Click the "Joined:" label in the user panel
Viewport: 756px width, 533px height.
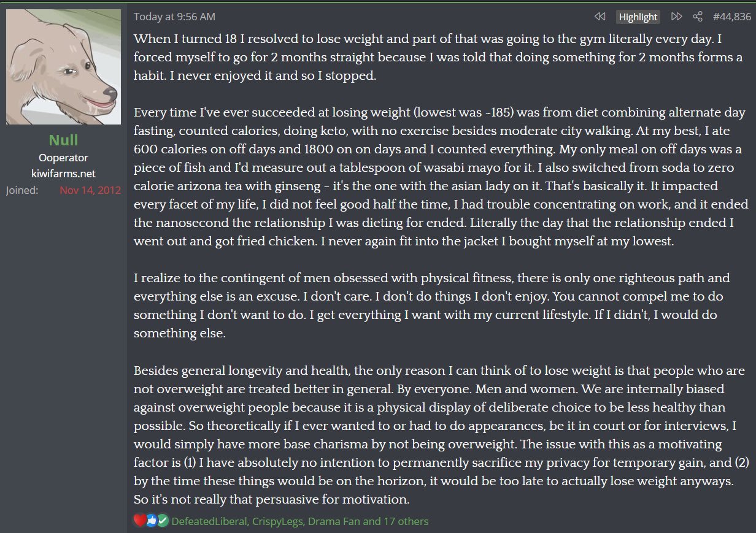click(x=22, y=190)
